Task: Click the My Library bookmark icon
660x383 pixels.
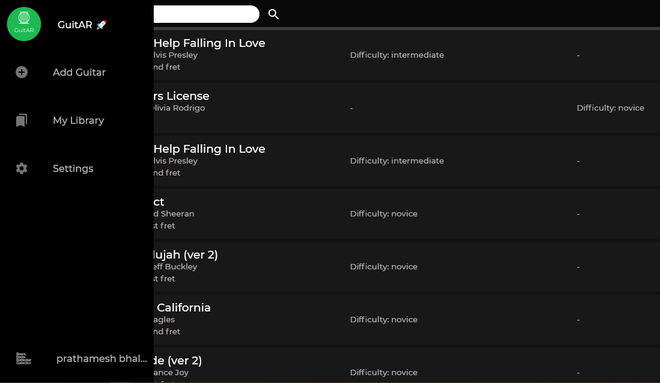Action: 21,120
